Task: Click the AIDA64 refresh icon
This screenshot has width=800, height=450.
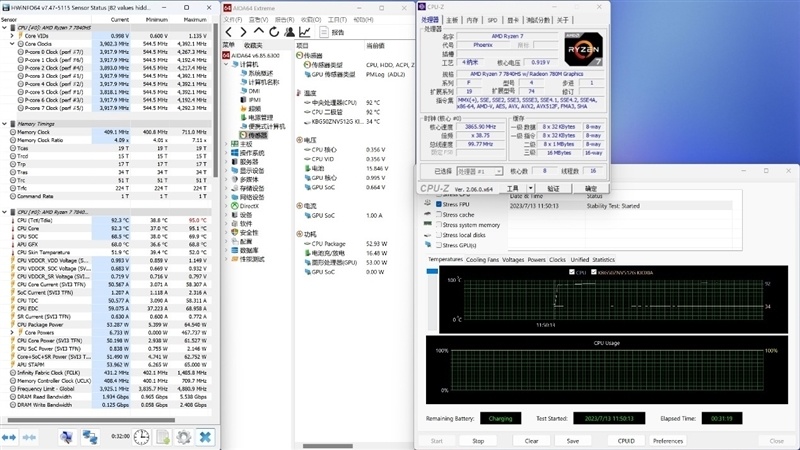Action: pyautogui.click(x=274, y=33)
